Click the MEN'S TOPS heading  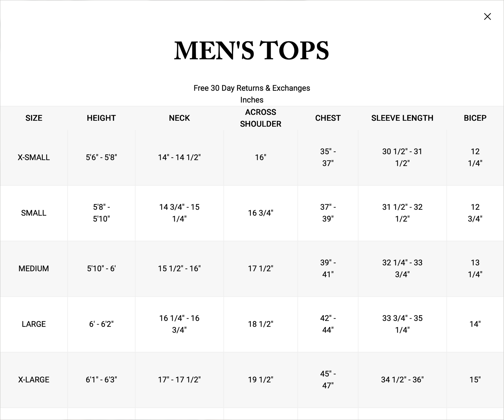(251, 51)
